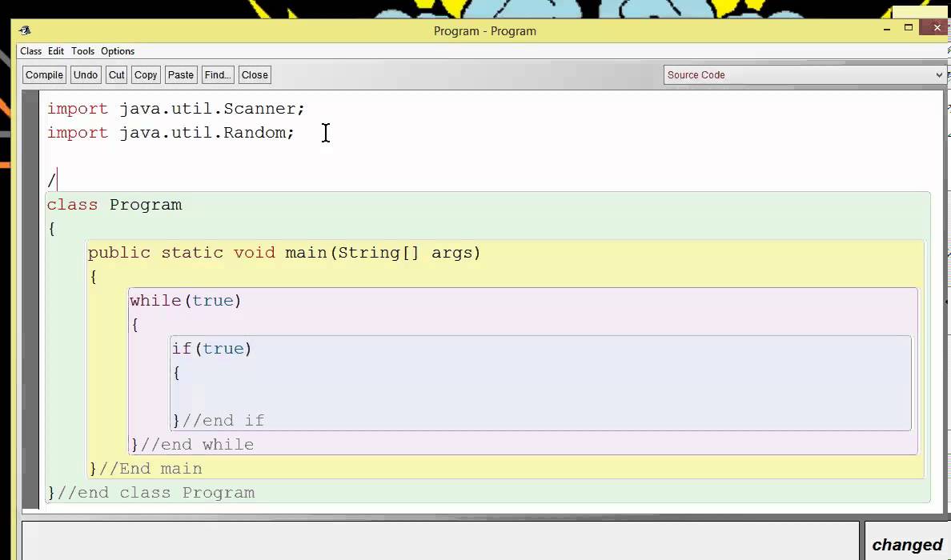This screenshot has width=951, height=560.
Task: Click the 'if(true)' statement
Action: click(211, 349)
